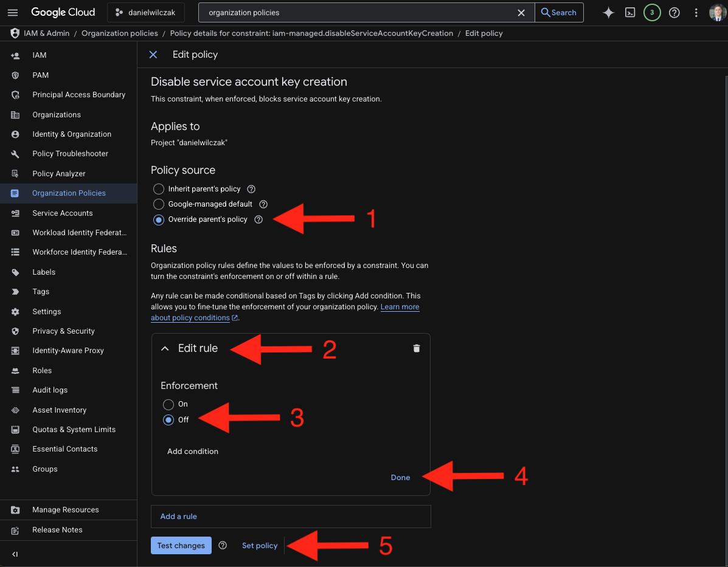
Task: Close the Edit policy panel with X
Action: pos(153,55)
